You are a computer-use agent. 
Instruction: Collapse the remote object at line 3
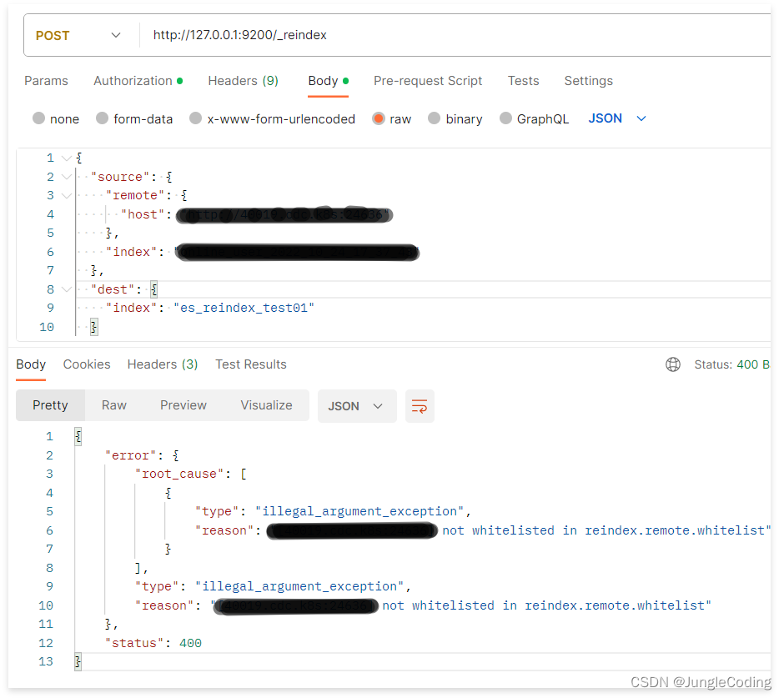pos(66,194)
